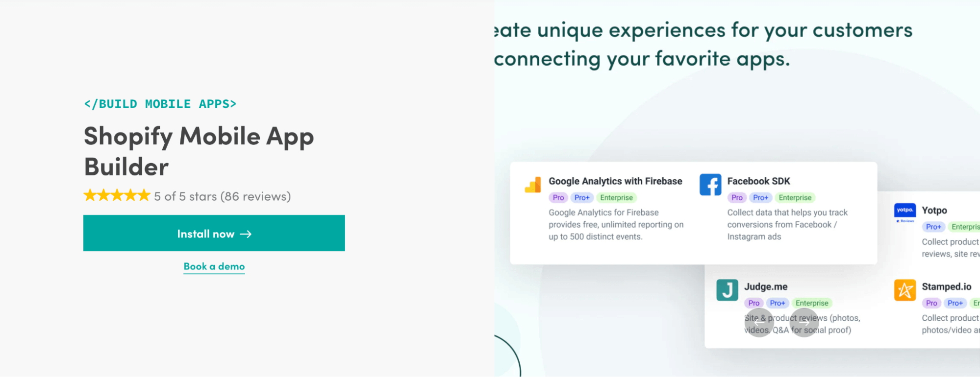Open the Book a demo link
Screen dimensions: 980x380
coord(214,266)
